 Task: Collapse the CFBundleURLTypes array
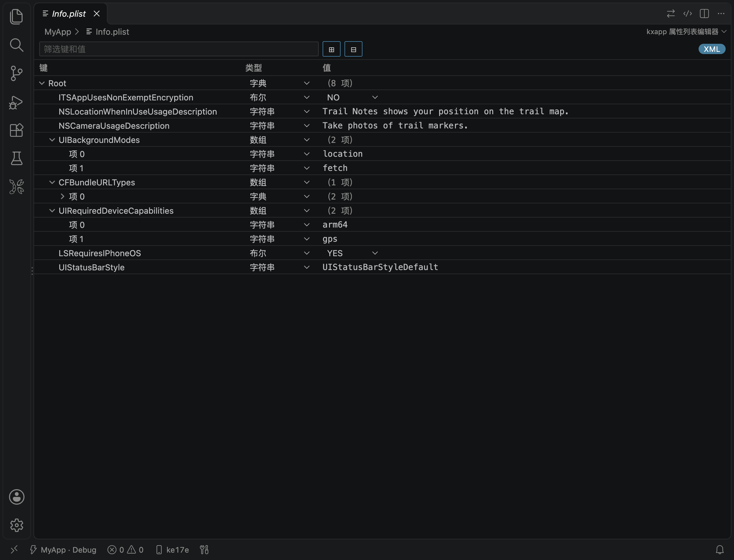[x=52, y=182]
